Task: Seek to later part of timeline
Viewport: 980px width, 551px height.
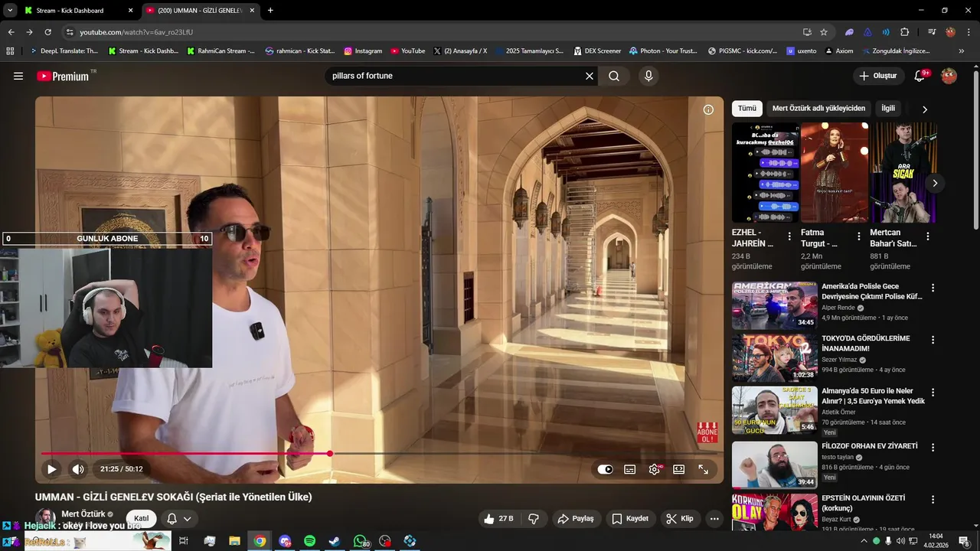Action: [x=524, y=454]
